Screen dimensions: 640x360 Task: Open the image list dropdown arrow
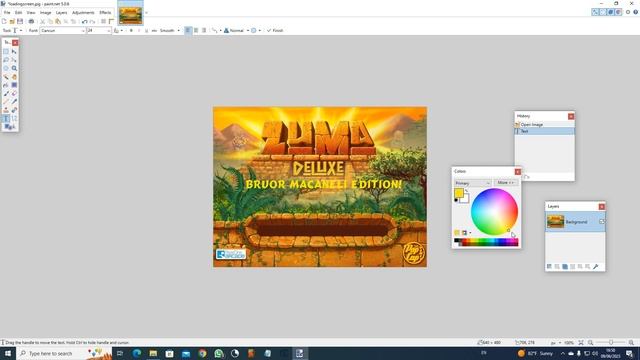pyautogui.click(x=147, y=13)
